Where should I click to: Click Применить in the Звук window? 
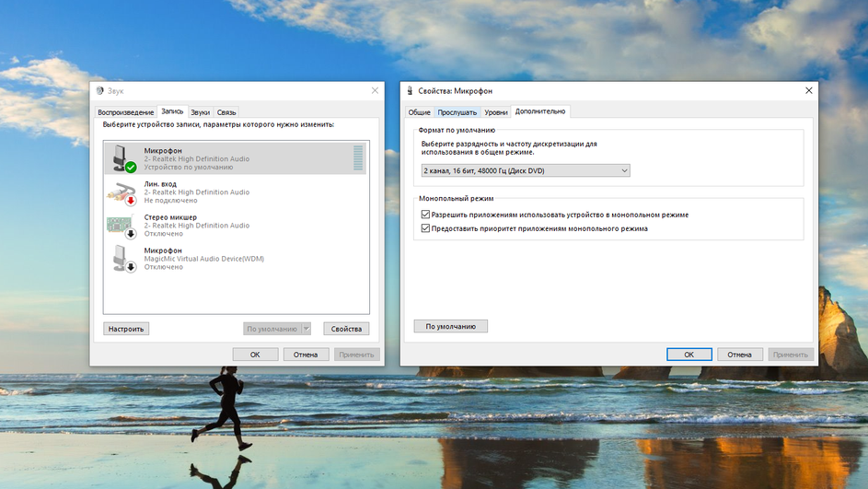(356, 355)
